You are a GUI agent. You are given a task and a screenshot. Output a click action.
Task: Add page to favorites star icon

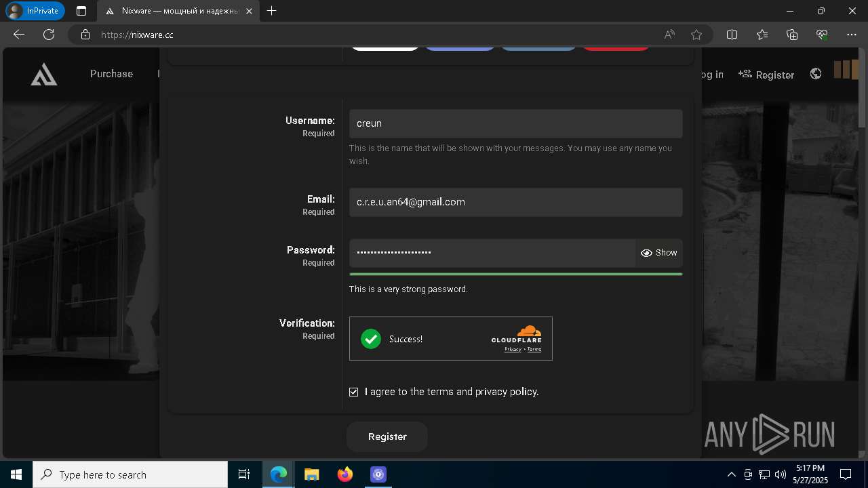[x=696, y=35]
